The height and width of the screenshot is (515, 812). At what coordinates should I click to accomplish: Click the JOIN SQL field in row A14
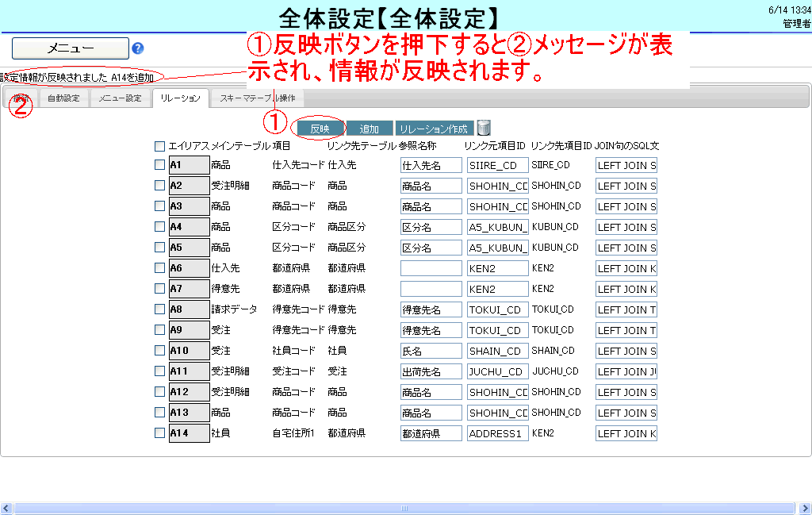pos(626,433)
